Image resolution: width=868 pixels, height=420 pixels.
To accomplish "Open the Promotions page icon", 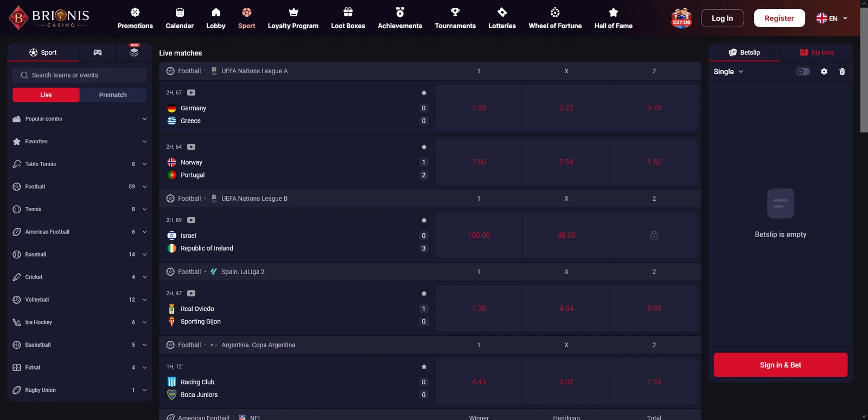I will 135,12.
